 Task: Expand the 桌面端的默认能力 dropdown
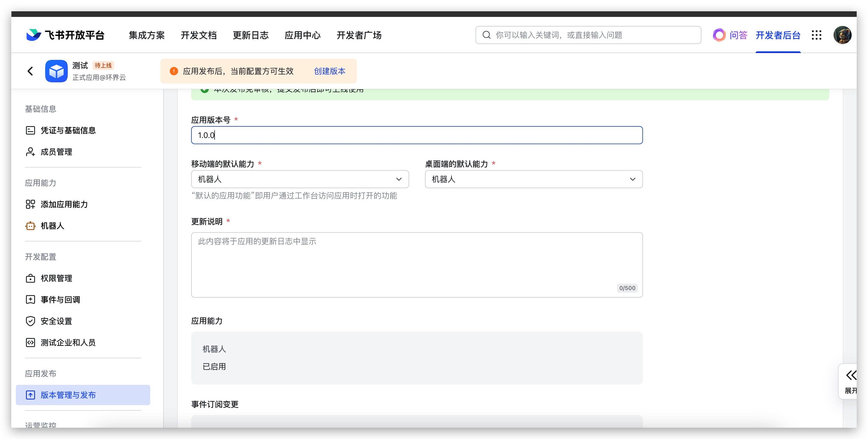[533, 179]
